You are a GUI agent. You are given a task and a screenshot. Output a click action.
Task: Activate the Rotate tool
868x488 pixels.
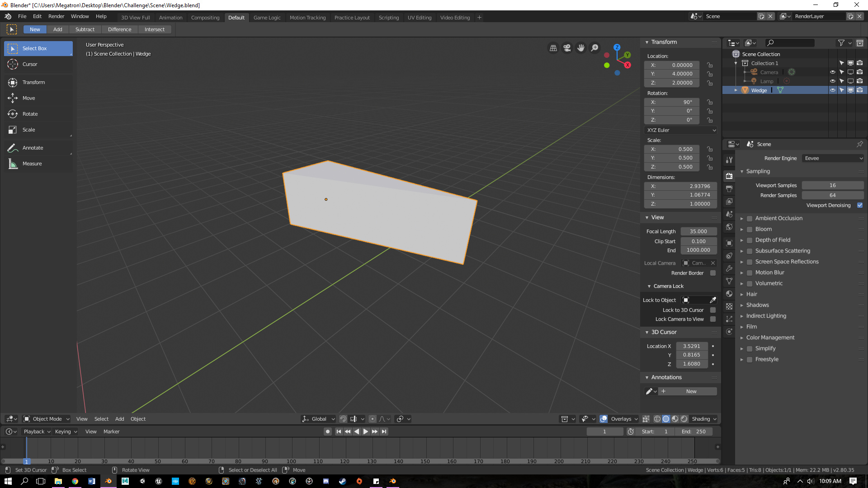(x=30, y=114)
